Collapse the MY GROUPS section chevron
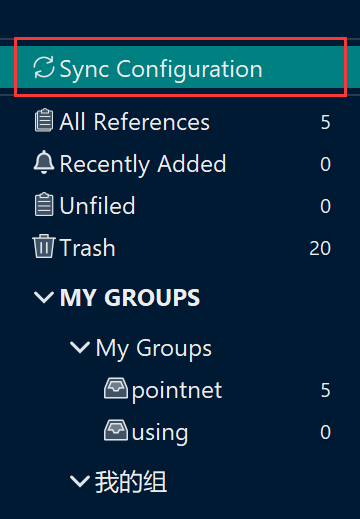Screen dimensions: 360x519 coord(44,297)
